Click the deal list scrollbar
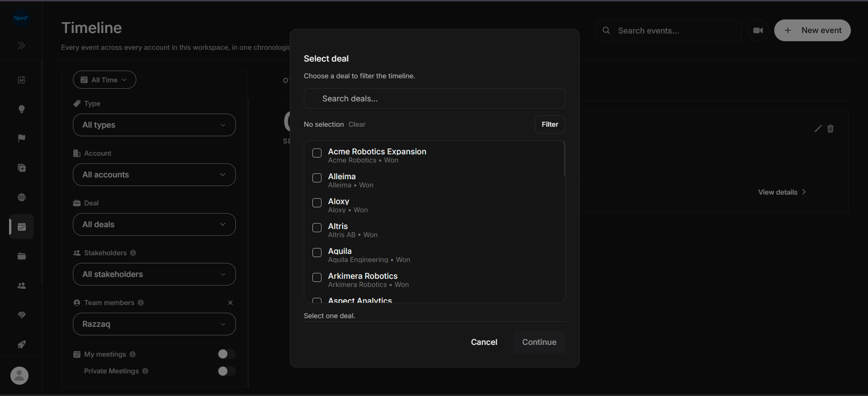Viewport: 868px width, 396px height. [564, 158]
